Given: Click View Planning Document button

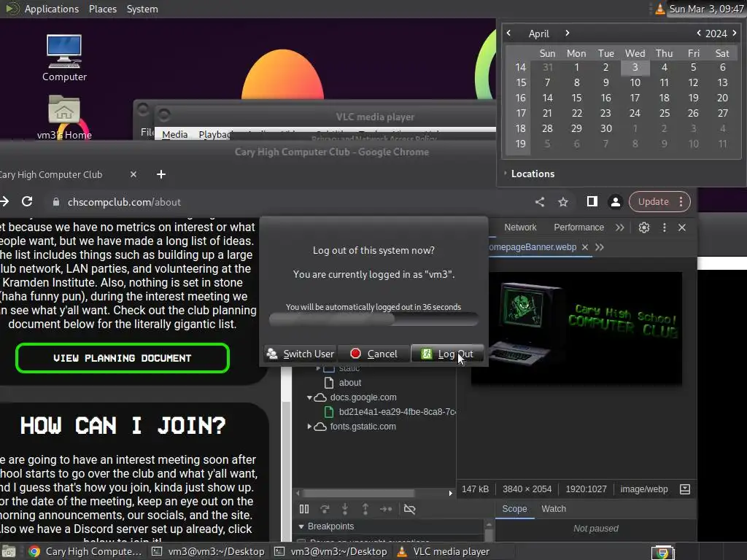Looking at the screenshot, I should tap(123, 358).
